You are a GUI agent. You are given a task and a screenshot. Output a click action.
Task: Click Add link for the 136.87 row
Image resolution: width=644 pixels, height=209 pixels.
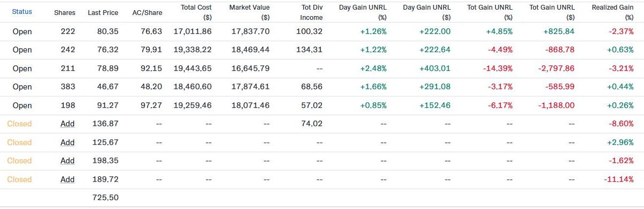[x=68, y=124]
